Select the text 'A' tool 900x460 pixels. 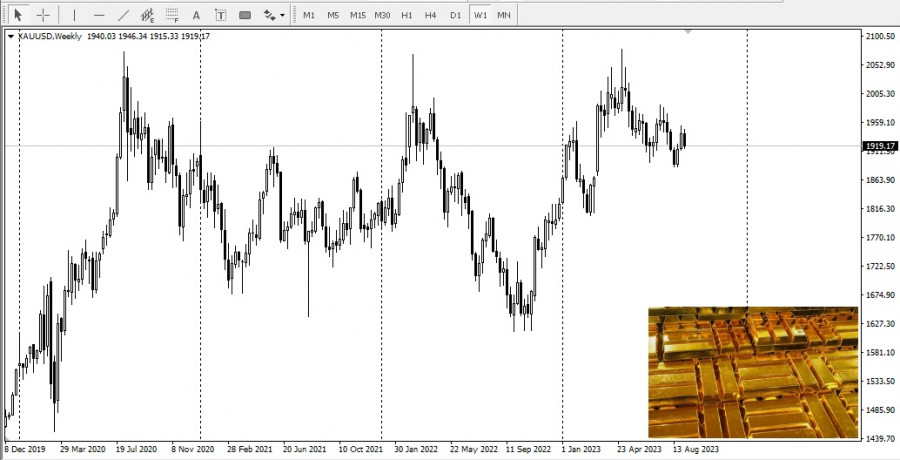[x=196, y=15]
